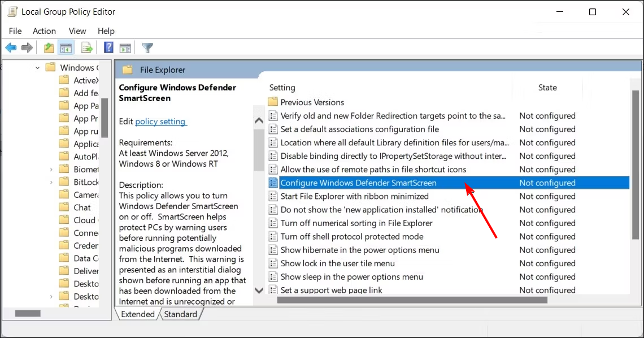The height and width of the screenshot is (338, 644).
Task: Click the Filter funnel toolbar icon
Action: point(147,48)
